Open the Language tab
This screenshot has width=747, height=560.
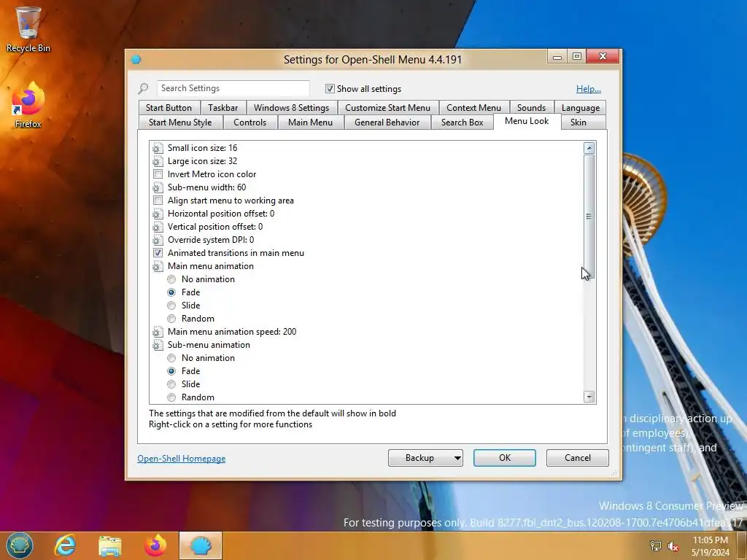click(580, 108)
